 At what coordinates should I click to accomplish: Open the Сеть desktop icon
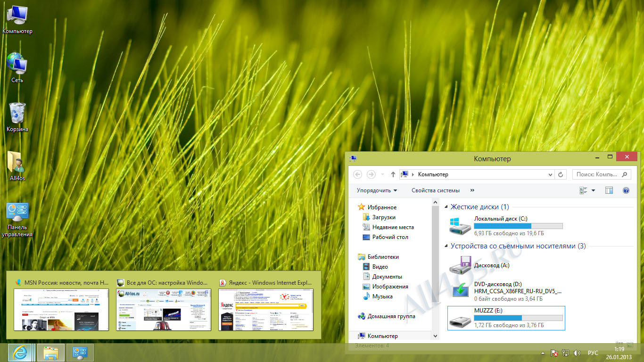[17, 68]
